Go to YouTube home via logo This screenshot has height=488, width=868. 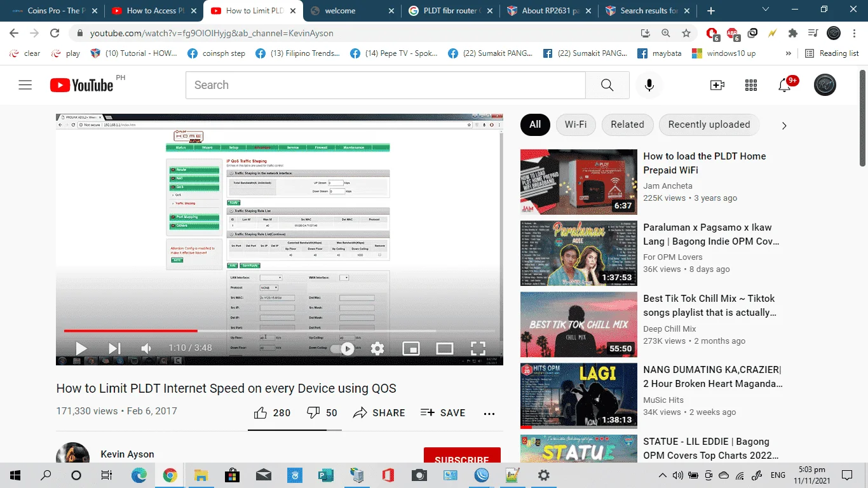[x=82, y=85]
